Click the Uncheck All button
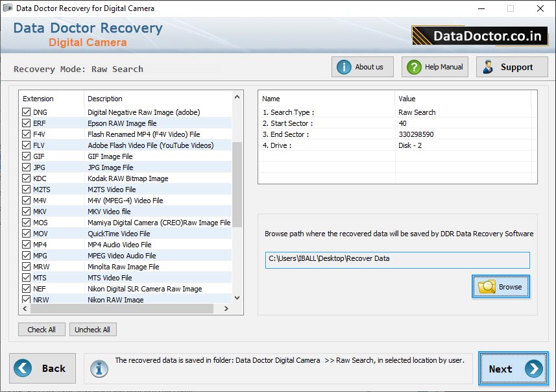This screenshot has width=556, height=392. (93, 330)
